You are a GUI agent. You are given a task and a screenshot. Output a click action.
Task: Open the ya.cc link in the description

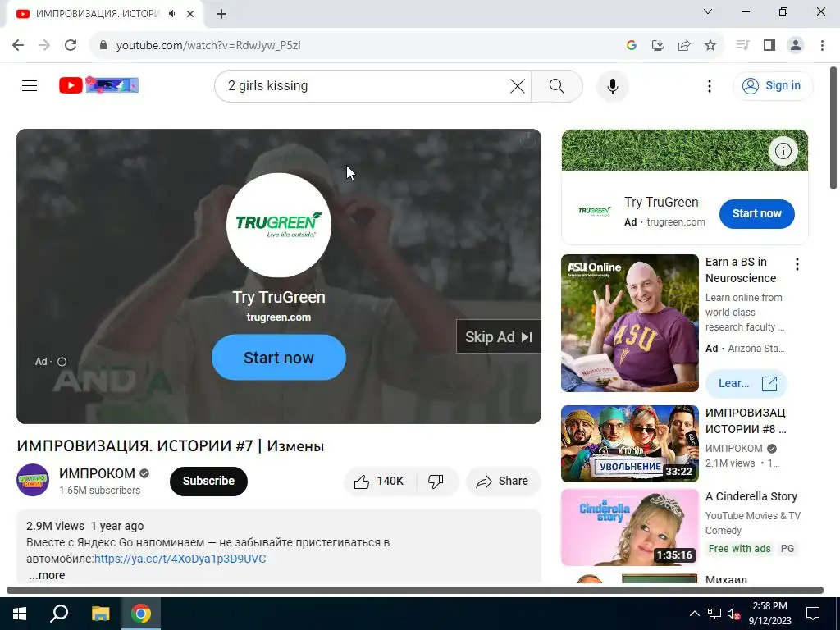(180, 559)
